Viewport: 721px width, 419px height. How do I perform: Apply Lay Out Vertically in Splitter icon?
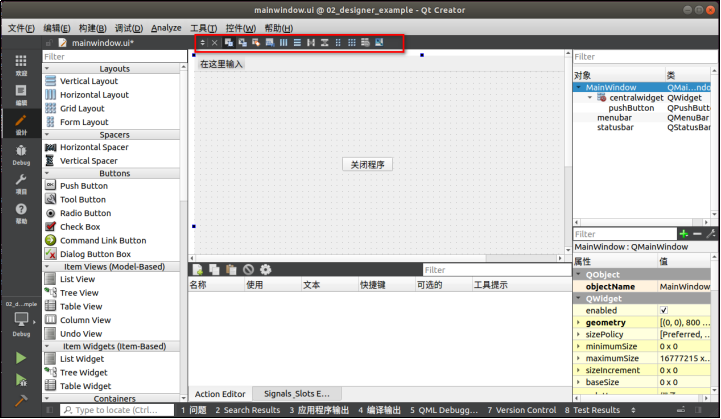click(325, 43)
